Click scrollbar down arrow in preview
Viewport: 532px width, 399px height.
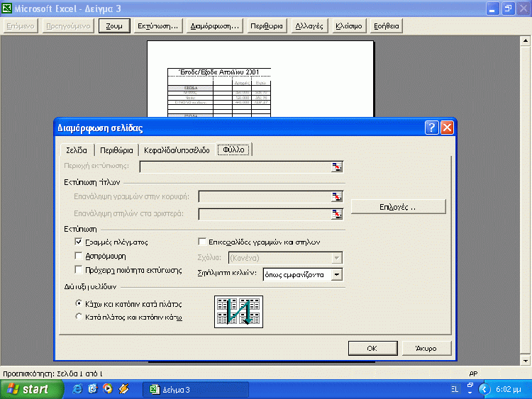525,361
